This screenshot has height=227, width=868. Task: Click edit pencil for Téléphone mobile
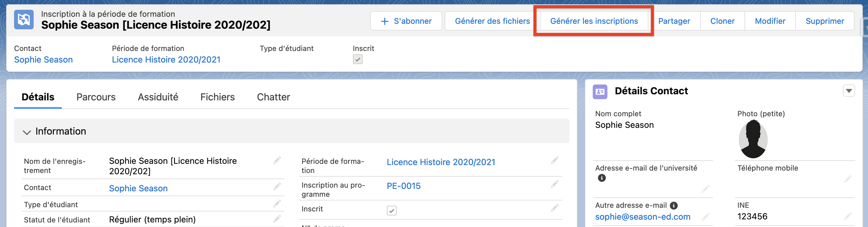(848, 179)
